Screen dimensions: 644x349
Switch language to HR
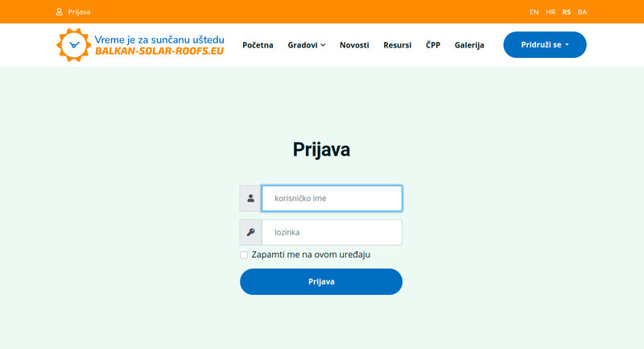(551, 12)
